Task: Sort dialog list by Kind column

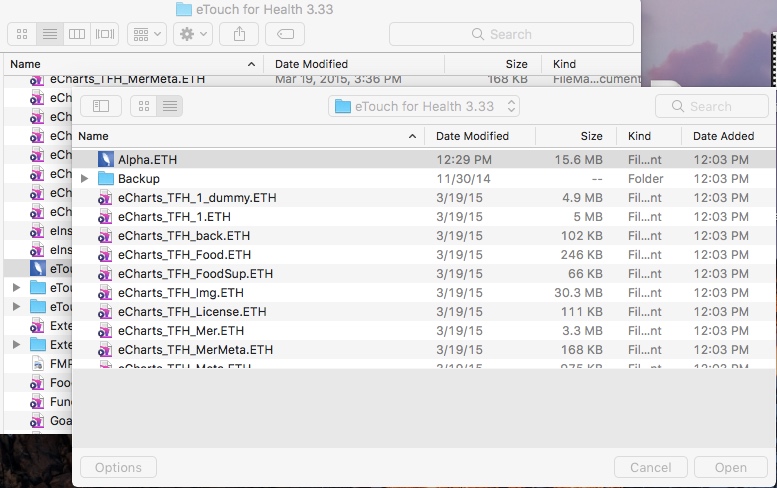Action: click(649, 136)
